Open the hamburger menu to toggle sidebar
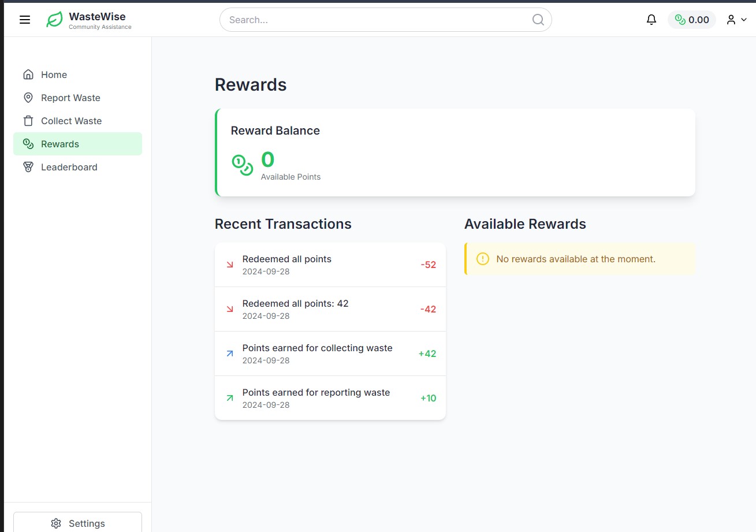This screenshot has height=532, width=756. [x=24, y=19]
